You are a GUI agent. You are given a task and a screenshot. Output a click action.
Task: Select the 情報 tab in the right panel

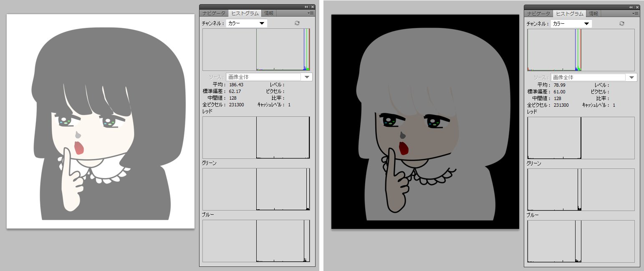594,13
